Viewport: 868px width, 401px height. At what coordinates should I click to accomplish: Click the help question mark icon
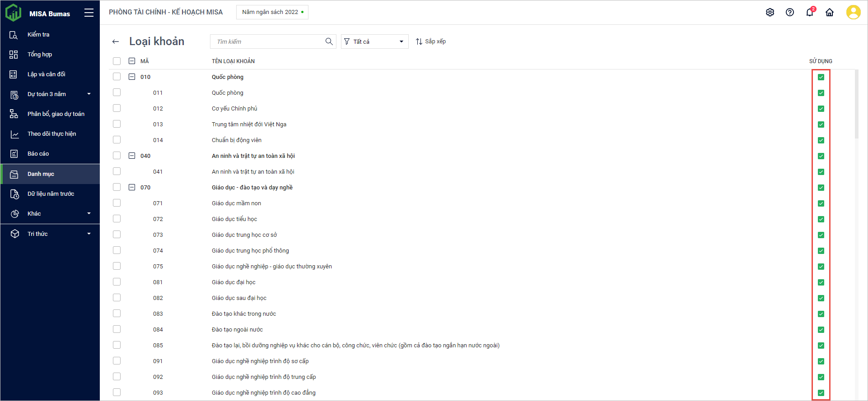coord(790,13)
